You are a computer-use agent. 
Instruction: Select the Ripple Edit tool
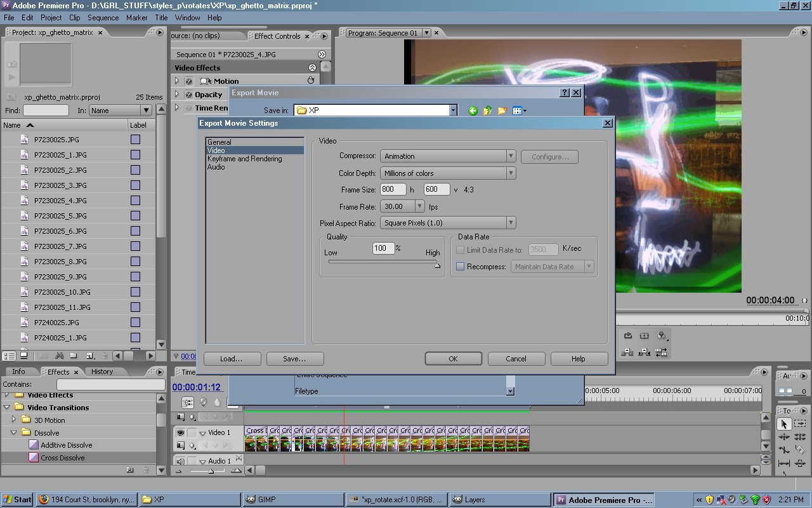pyautogui.click(x=784, y=437)
